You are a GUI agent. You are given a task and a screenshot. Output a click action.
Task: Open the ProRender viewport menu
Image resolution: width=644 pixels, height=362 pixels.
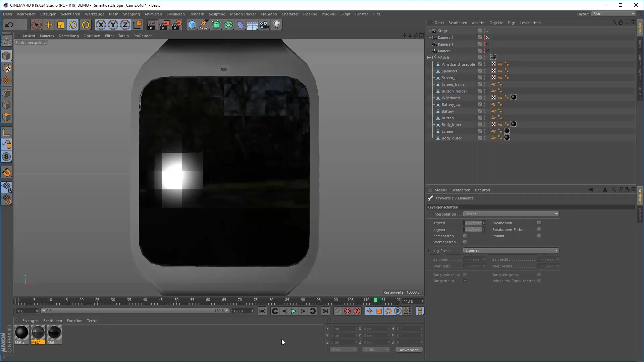pyautogui.click(x=143, y=36)
